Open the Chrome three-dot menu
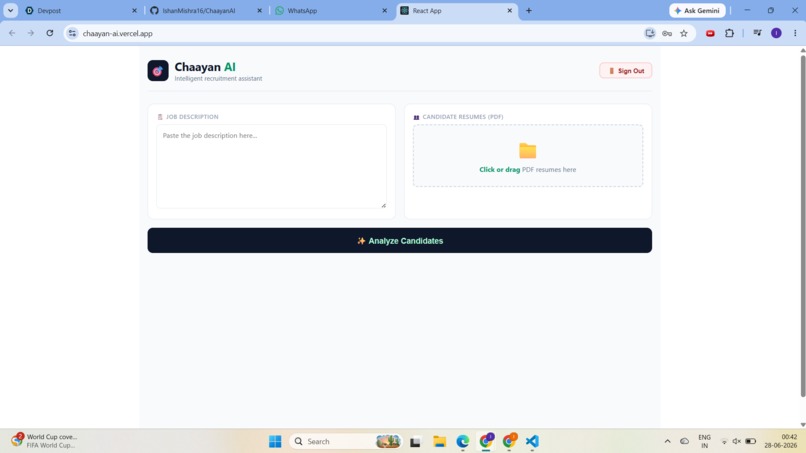This screenshot has height=453, width=806. 795,33
